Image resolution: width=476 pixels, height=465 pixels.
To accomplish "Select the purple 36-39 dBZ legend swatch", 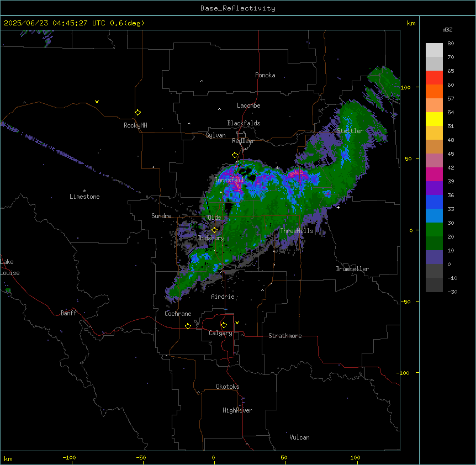I will pos(434,188).
